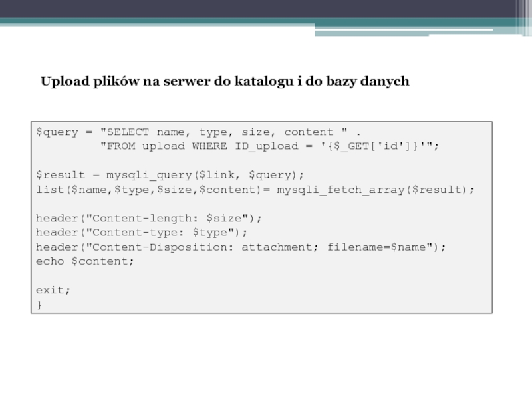The width and height of the screenshot is (532, 399).
Task: Click the line 'header("Content-type: $type");'
Action: (x=142, y=232)
